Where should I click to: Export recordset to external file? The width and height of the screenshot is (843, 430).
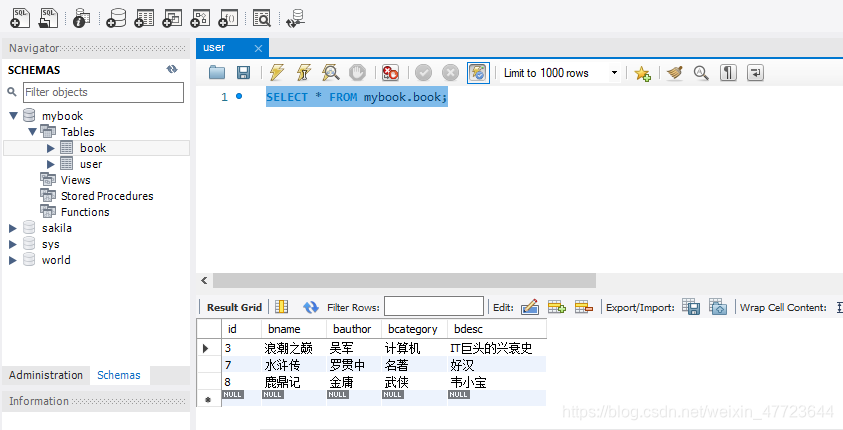(x=691, y=307)
